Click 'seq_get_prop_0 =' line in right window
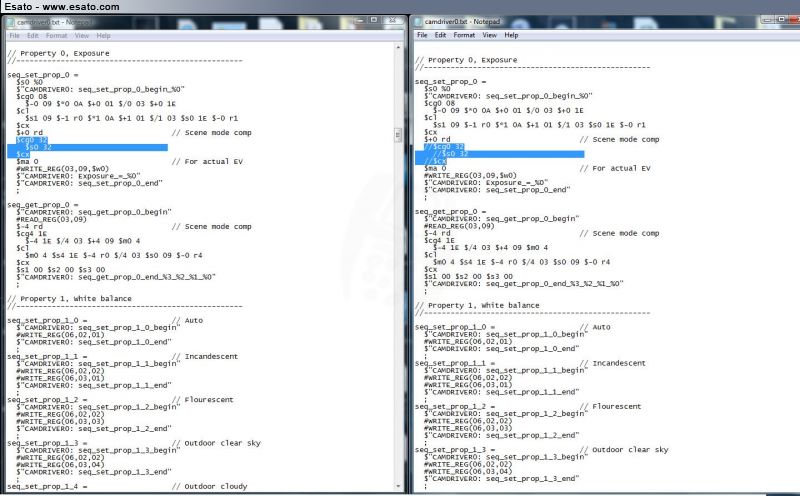This screenshot has height=496, width=800. pos(451,211)
